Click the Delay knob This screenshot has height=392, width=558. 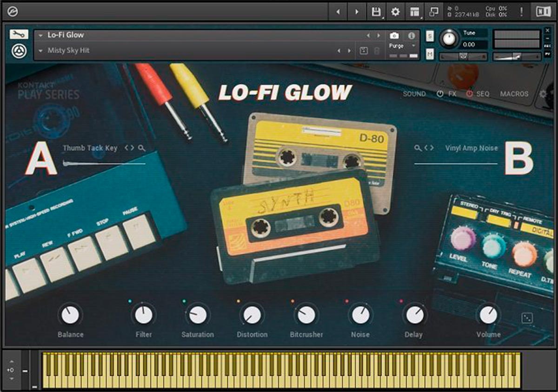415,315
